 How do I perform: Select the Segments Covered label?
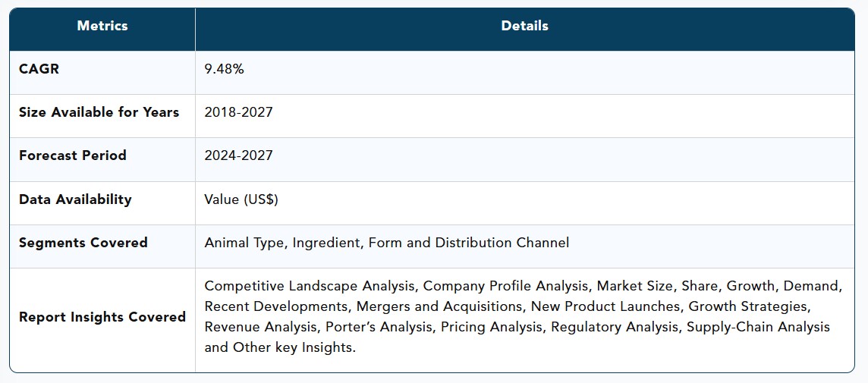click(83, 243)
